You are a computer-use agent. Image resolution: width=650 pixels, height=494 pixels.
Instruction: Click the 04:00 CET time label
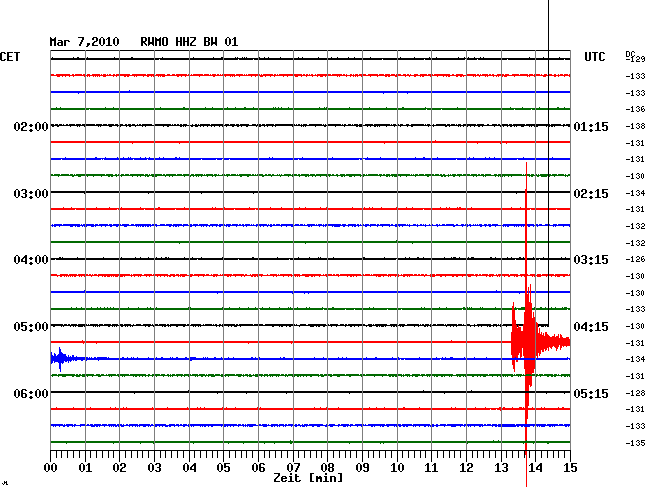(x=31, y=260)
